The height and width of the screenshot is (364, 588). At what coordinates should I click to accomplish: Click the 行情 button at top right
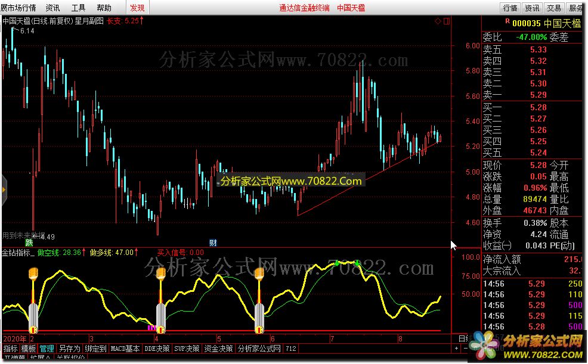pos(510,8)
